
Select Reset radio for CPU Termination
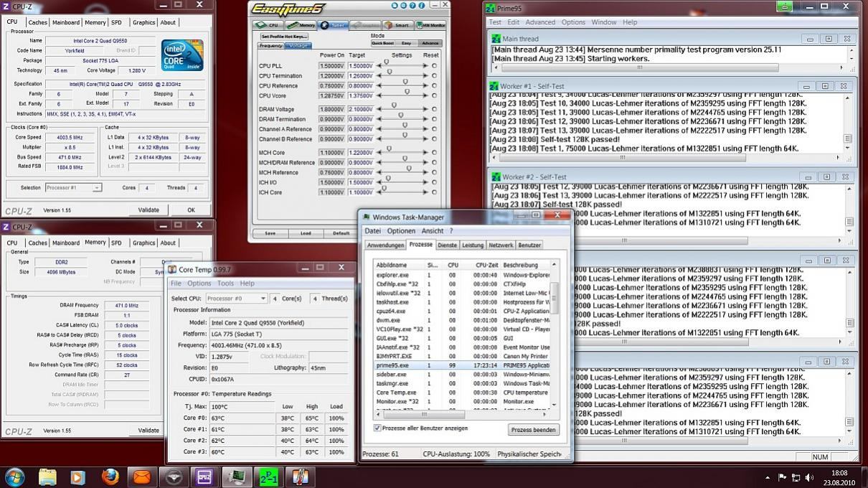pyautogui.click(x=433, y=75)
